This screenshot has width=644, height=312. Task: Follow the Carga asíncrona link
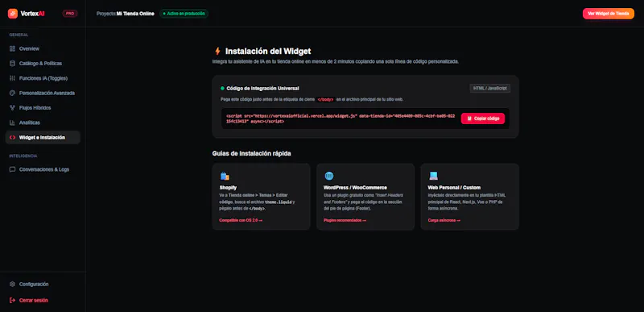[x=444, y=220]
